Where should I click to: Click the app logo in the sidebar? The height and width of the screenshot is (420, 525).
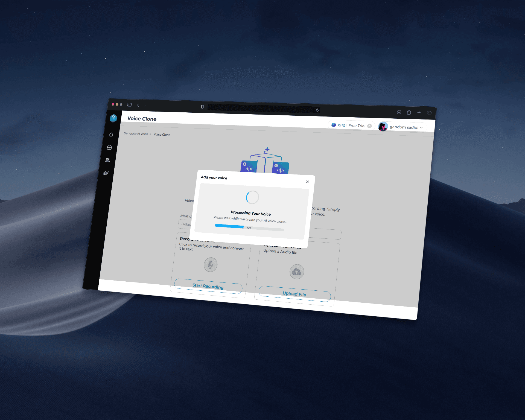(x=113, y=118)
